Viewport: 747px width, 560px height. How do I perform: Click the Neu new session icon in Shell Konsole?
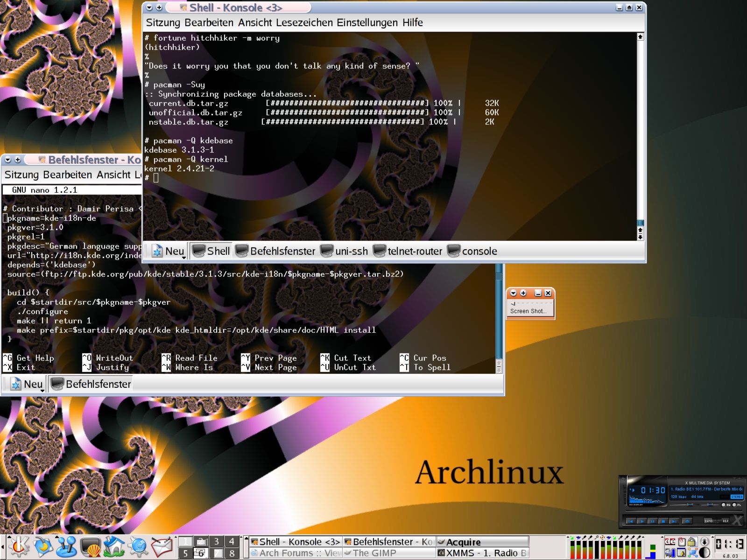[157, 251]
